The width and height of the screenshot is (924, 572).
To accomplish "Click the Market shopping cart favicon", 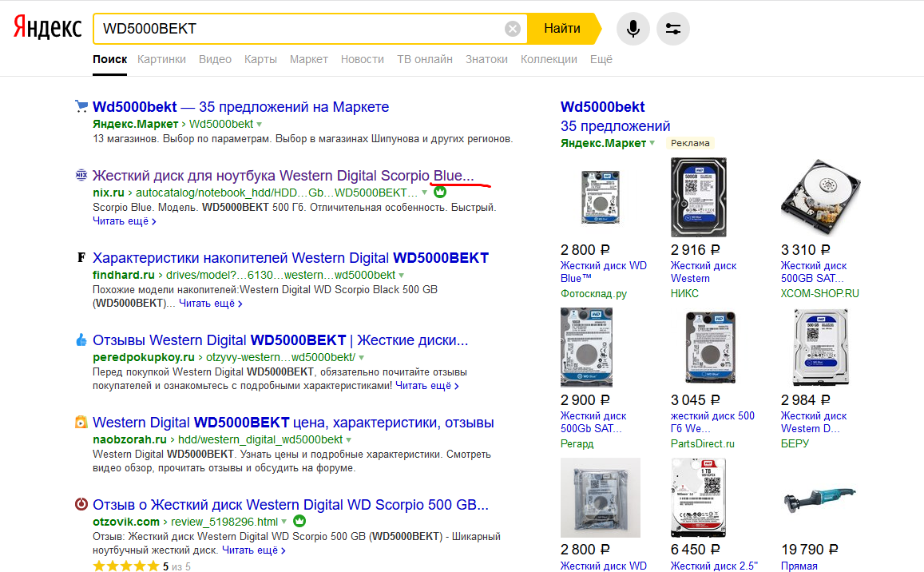I will [x=81, y=106].
